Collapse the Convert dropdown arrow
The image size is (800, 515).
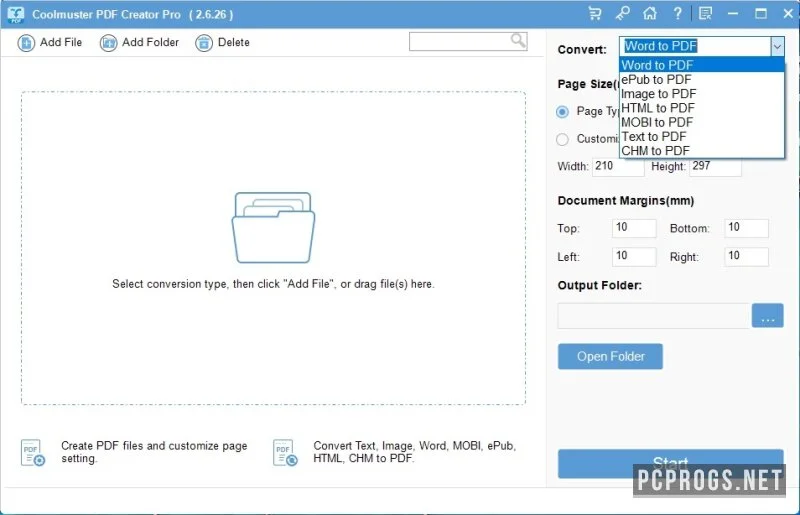(x=777, y=46)
